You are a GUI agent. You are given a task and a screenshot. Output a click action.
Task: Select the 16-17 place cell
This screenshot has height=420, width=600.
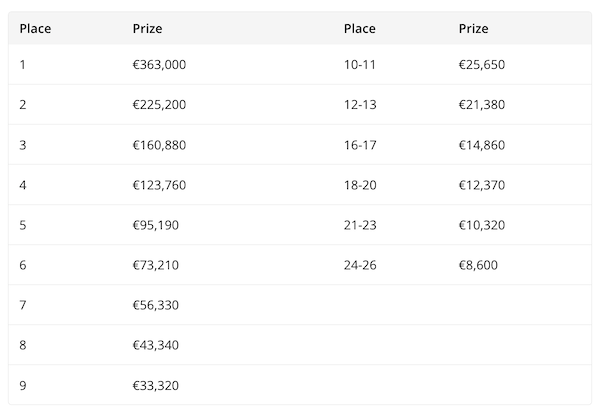pos(360,145)
